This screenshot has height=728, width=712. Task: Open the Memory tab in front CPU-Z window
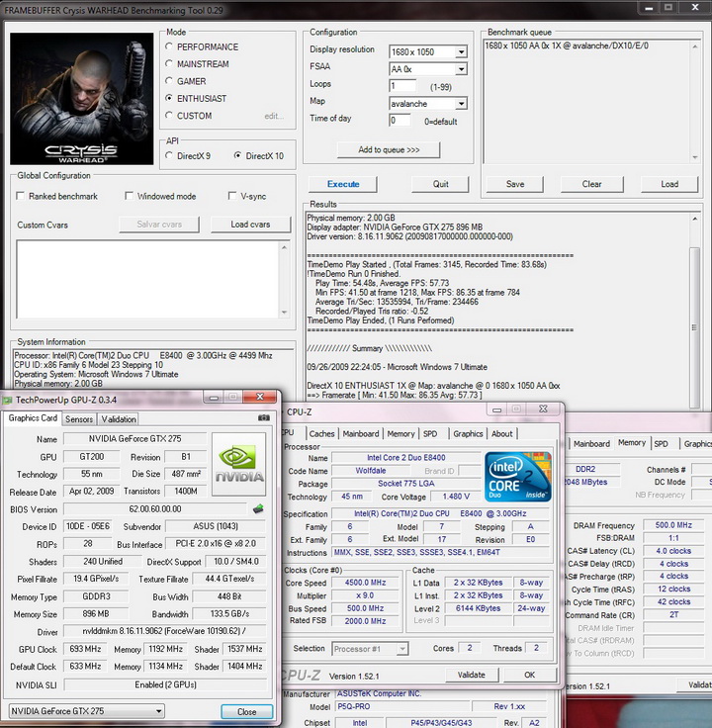pyautogui.click(x=401, y=433)
